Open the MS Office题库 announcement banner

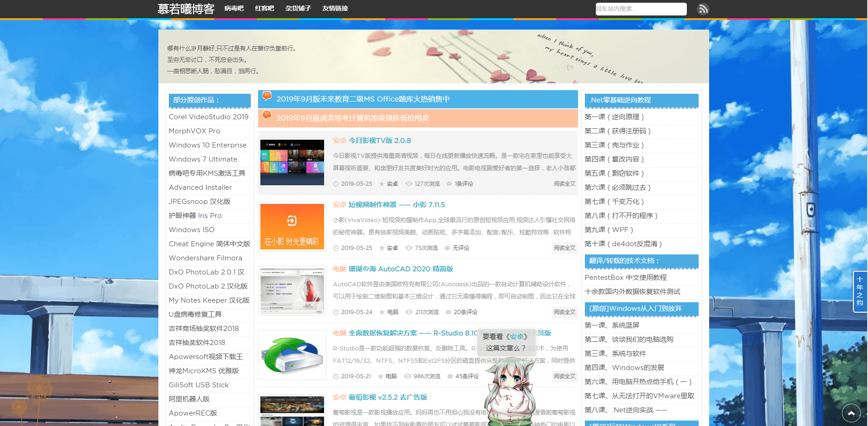[363, 99]
